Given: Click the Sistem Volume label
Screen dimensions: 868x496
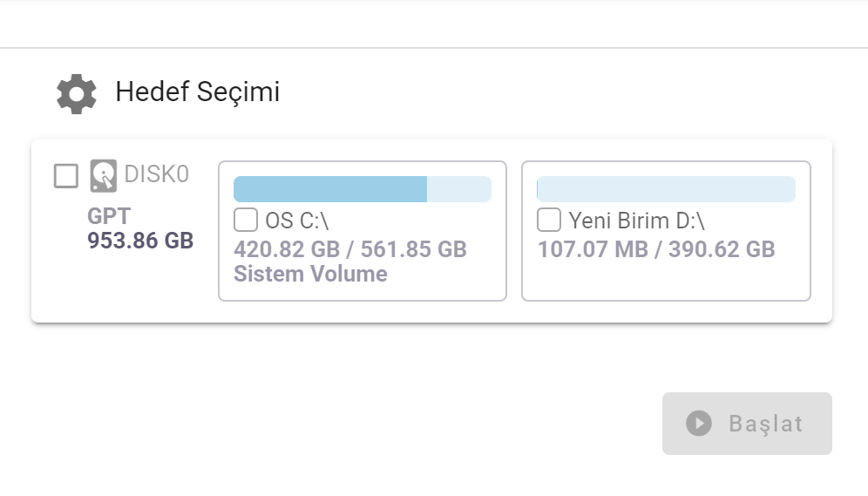Looking at the screenshot, I should pos(310,274).
